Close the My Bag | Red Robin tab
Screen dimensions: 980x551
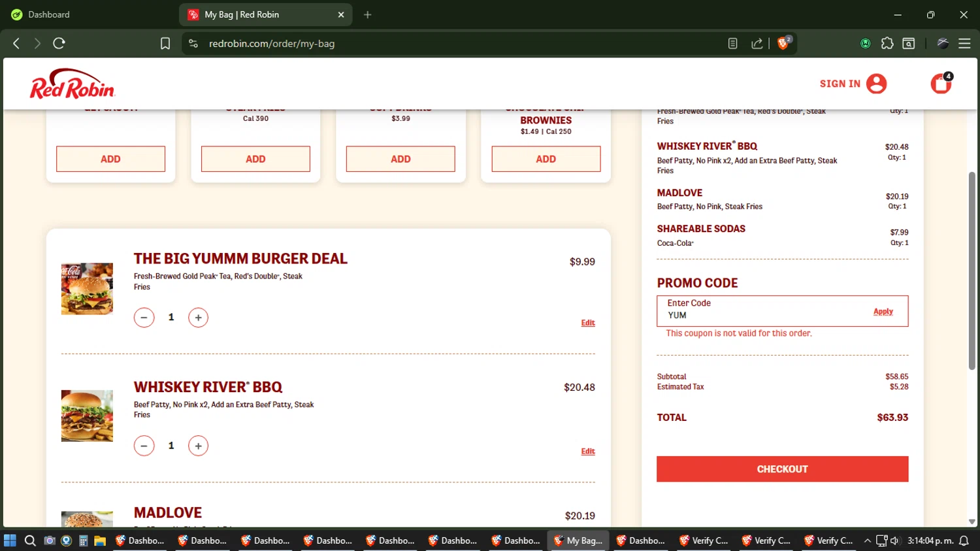point(340,14)
